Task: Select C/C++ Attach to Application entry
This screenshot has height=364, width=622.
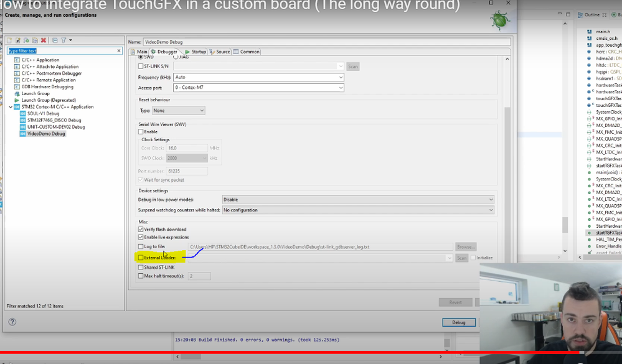Action: pyautogui.click(x=50, y=67)
